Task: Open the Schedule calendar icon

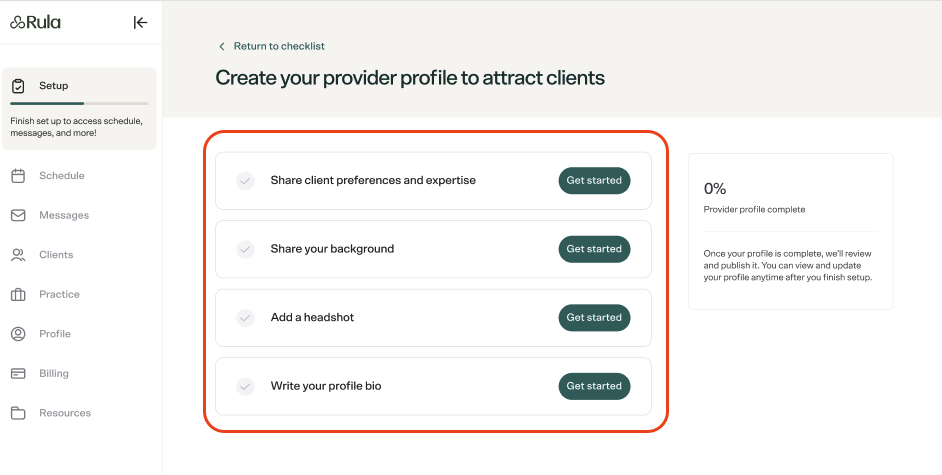Action: pyautogui.click(x=18, y=176)
